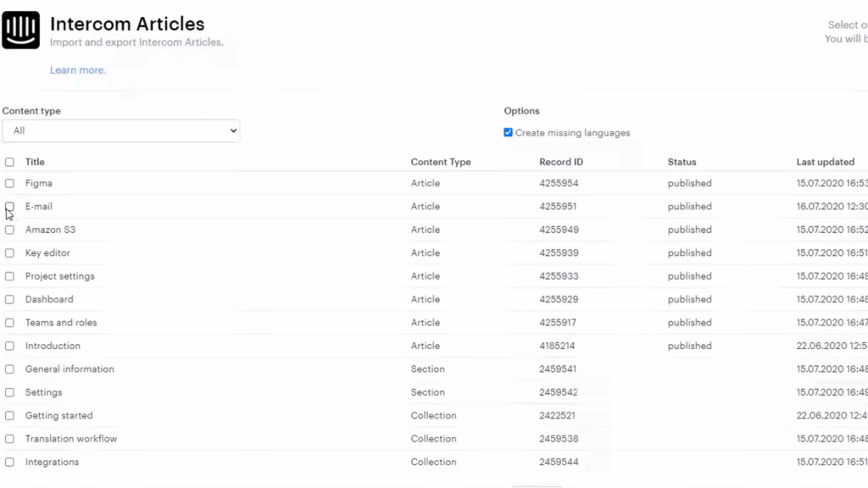Tick the Settings row checkbox
Image resolution: width=868 pixels, height=488 pixels.
coord(9,392)
